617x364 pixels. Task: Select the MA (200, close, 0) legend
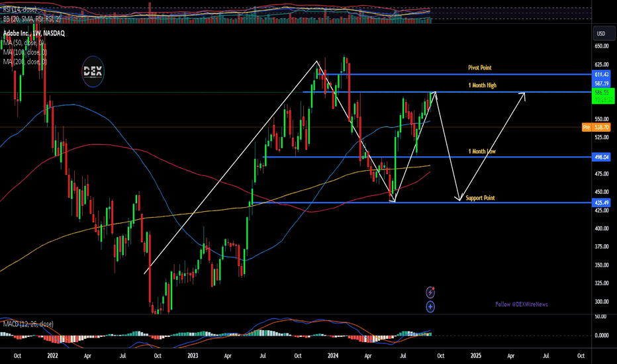(24, 62)
